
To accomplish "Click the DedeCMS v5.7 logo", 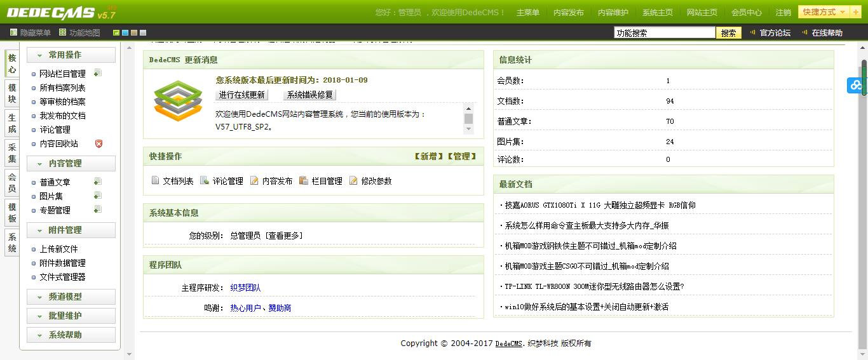I will (61, 12).
